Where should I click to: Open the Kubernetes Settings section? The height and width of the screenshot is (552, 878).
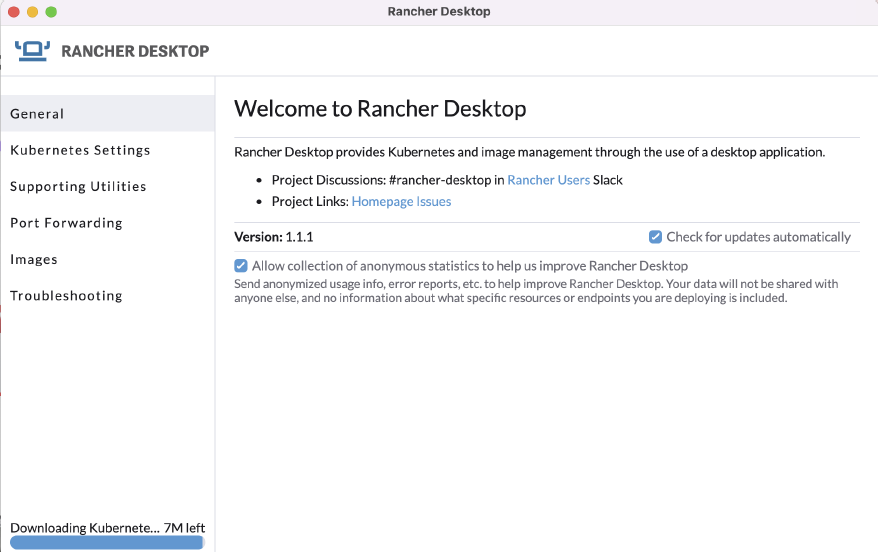80,150
